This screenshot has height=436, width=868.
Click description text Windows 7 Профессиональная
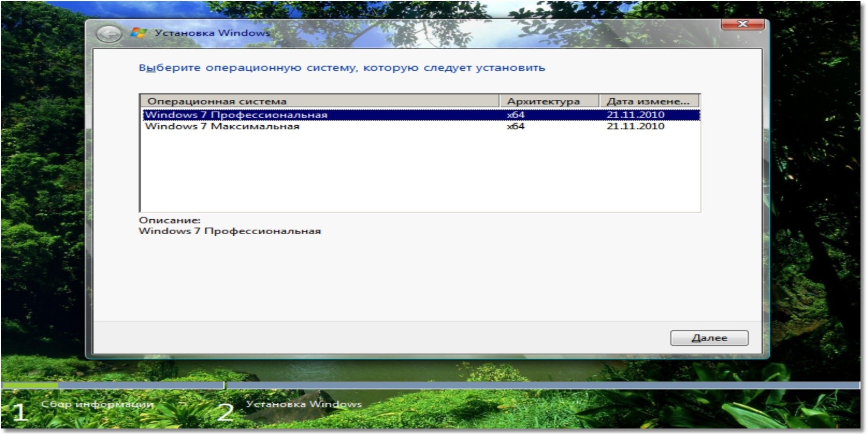coord(229,231)
